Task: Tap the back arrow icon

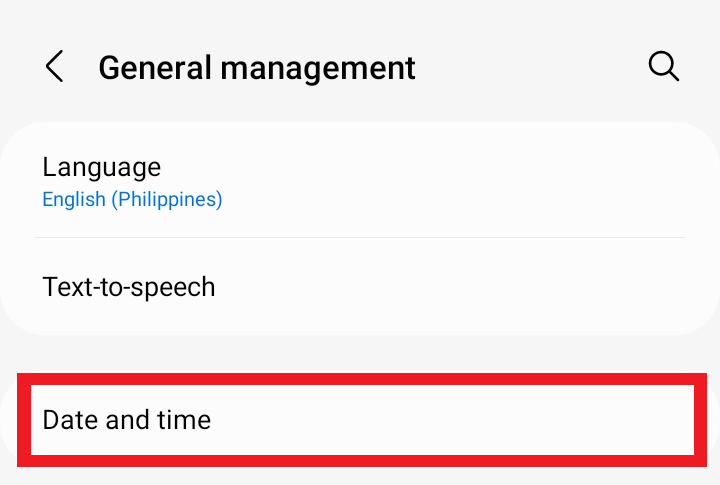Action: 54,66
